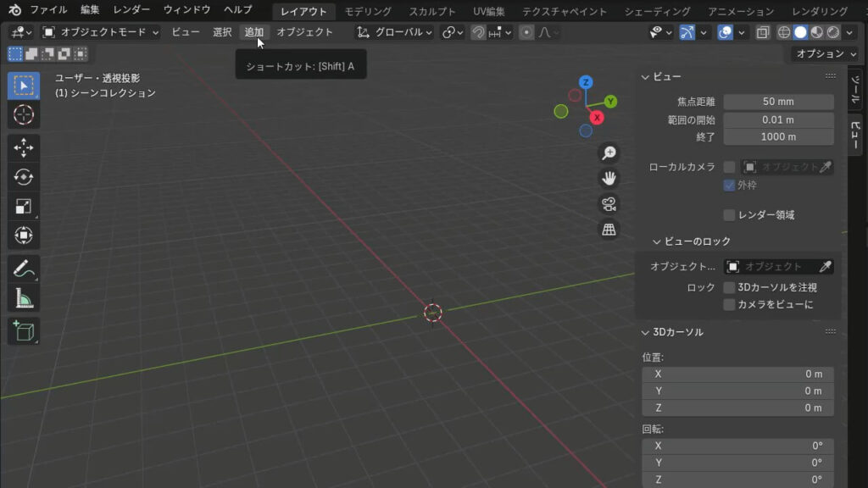
Task: Set select mode to extend selection
Action: click(x=31, y=53)
